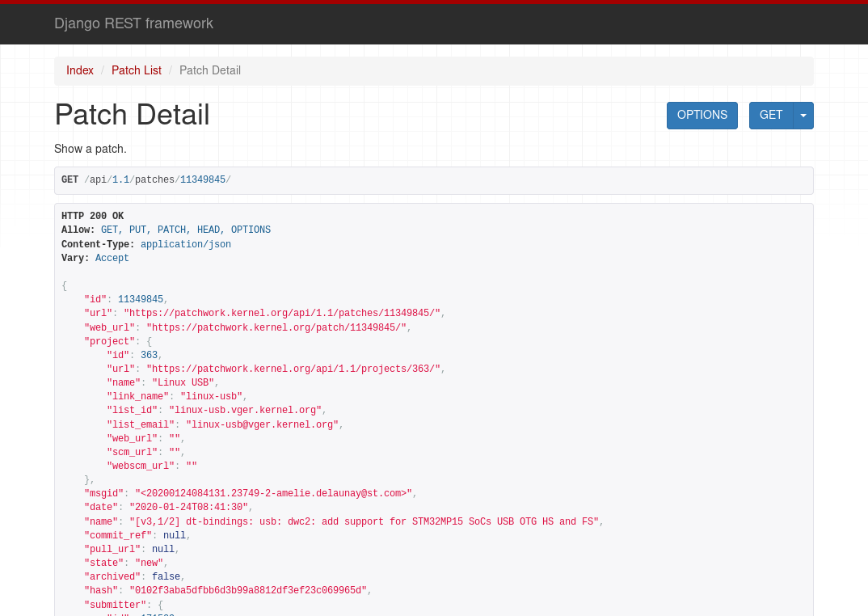Screen dimensions: 868x616
Task: Click the project name "Linux USB"
Action: point(183,383)
